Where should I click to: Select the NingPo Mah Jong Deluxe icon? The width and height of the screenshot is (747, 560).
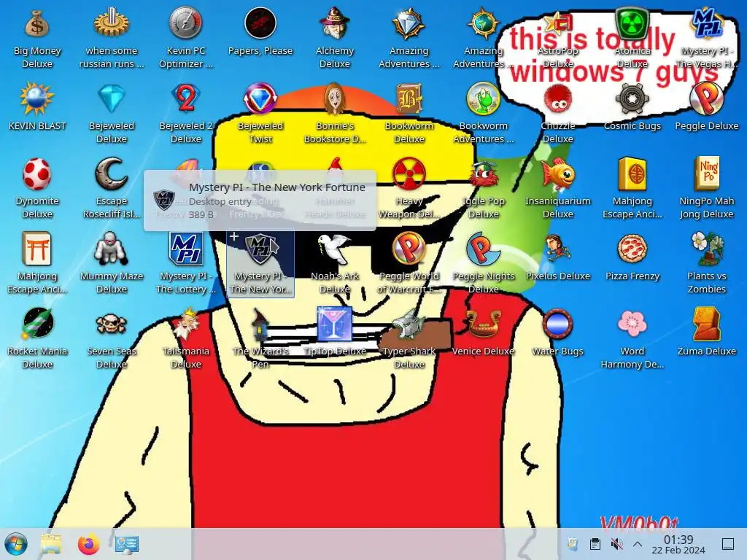point(706,174)
